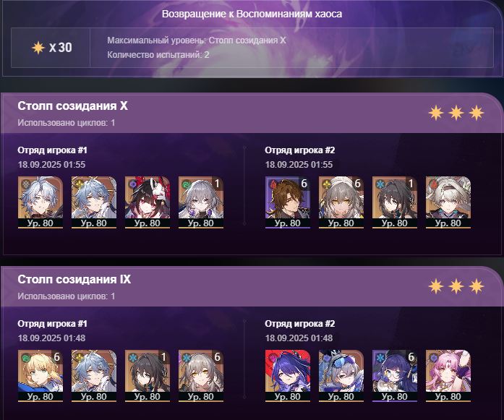Select purple-haired character on red background
Viewport: 504px width, 420px height.
tap(288, 376)
